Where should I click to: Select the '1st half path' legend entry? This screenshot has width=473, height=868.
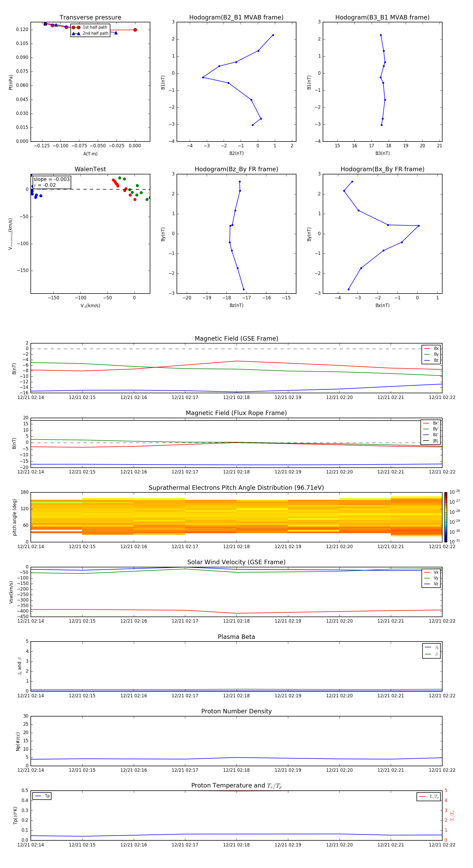[x=90, y=27]
